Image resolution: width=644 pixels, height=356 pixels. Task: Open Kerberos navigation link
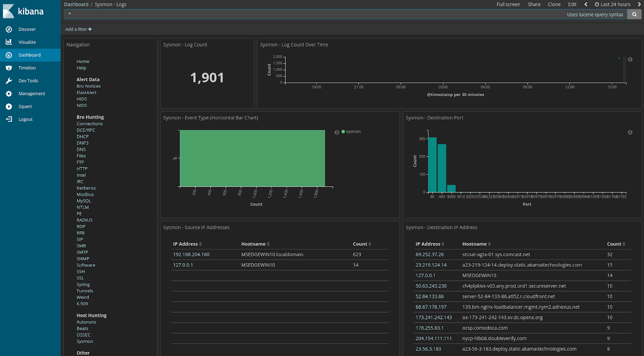(86, 188)
